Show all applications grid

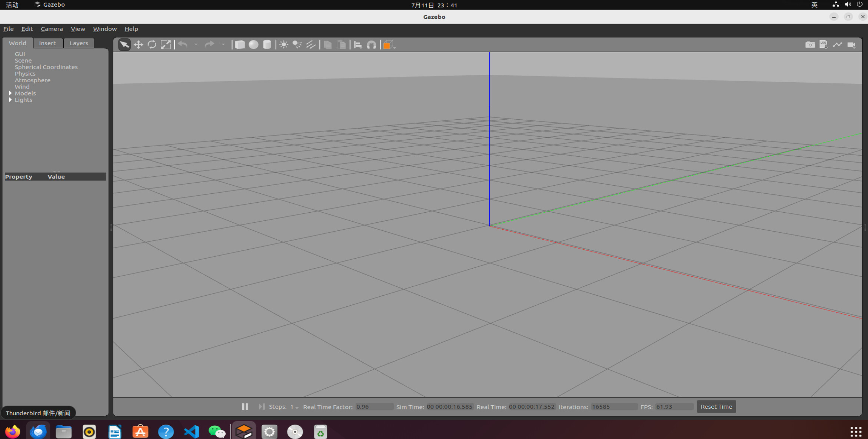coord(856,432)
